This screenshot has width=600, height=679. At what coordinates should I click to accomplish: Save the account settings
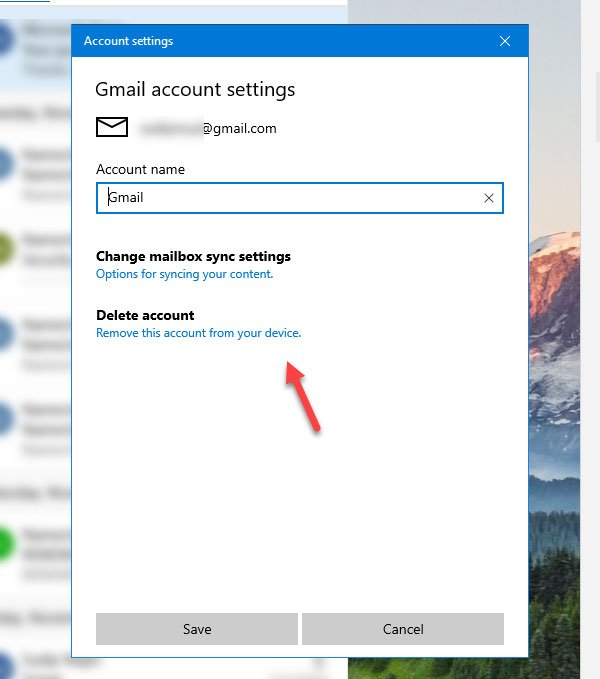(197, 629)
